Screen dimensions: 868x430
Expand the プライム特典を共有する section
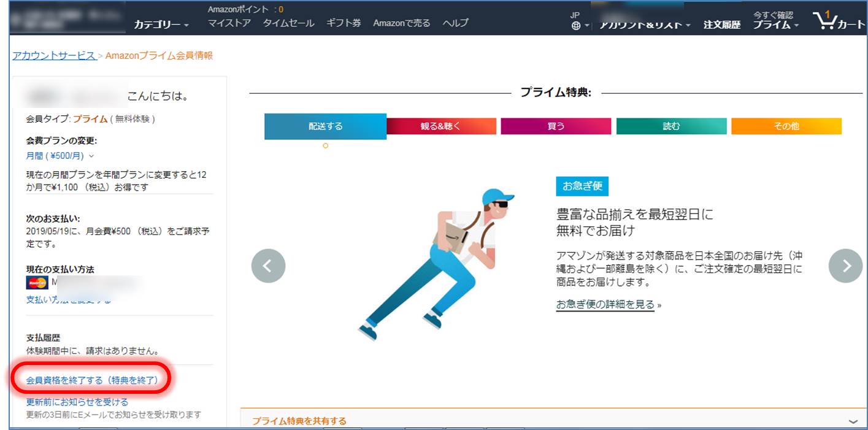tap(299, 421)
